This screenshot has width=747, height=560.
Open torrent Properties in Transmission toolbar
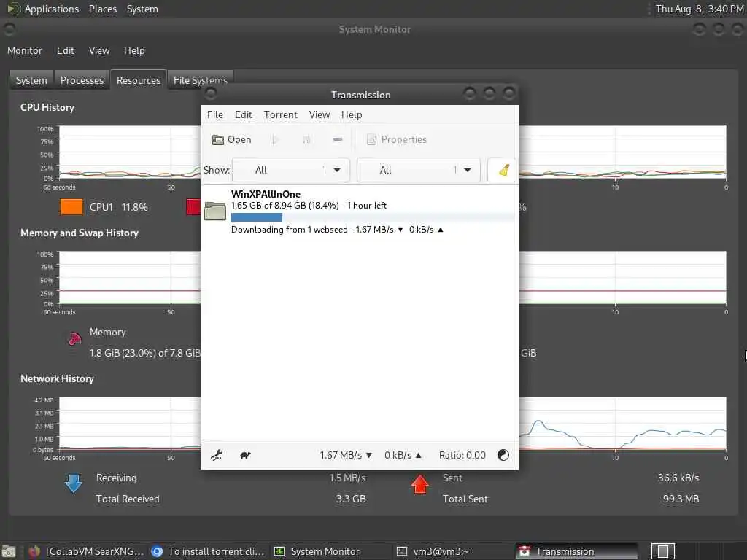(397, 139)
